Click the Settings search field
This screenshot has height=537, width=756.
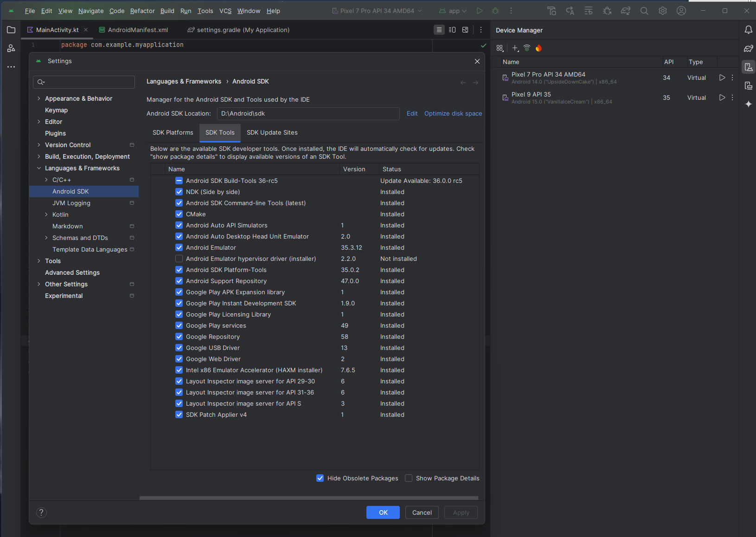(84, 82)
